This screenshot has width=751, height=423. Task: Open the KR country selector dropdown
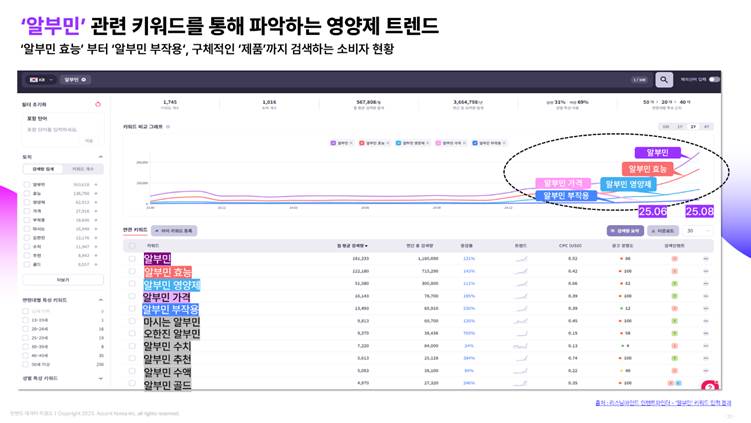[39, 80]
